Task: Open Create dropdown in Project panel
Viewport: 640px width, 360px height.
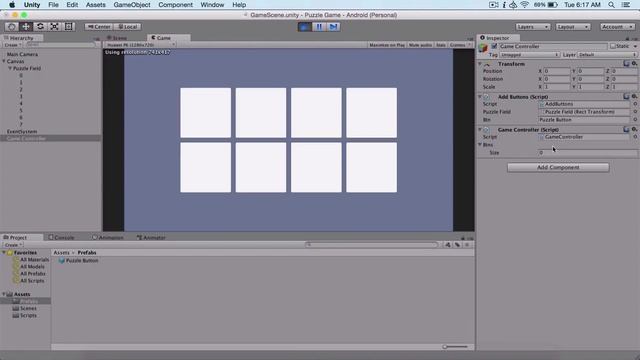Action: tap(13, 245)
